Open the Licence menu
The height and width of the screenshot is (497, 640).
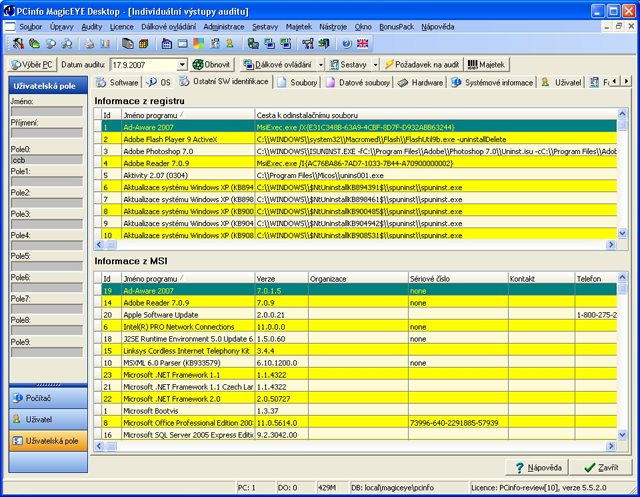(121, 27)
